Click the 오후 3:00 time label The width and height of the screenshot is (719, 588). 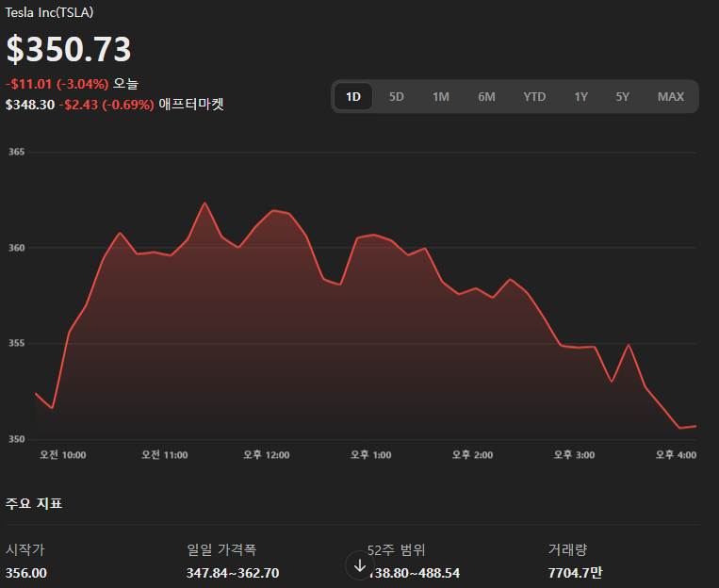point(575,455)
